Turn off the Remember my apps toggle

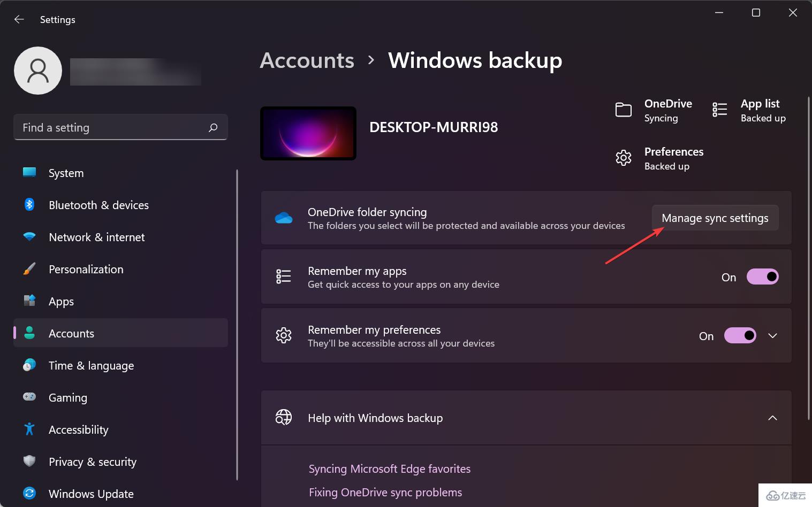pyautogui.click(x=763, y=276)
